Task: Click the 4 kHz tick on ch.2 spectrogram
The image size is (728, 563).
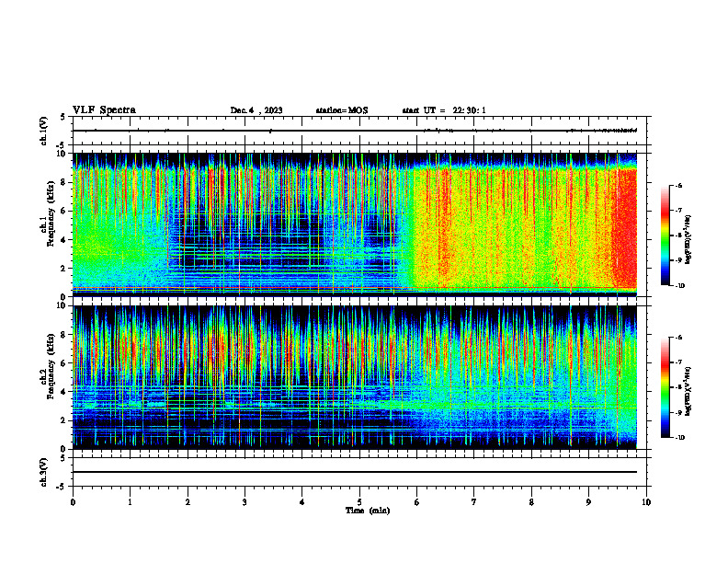Action: tap(64, 392)
